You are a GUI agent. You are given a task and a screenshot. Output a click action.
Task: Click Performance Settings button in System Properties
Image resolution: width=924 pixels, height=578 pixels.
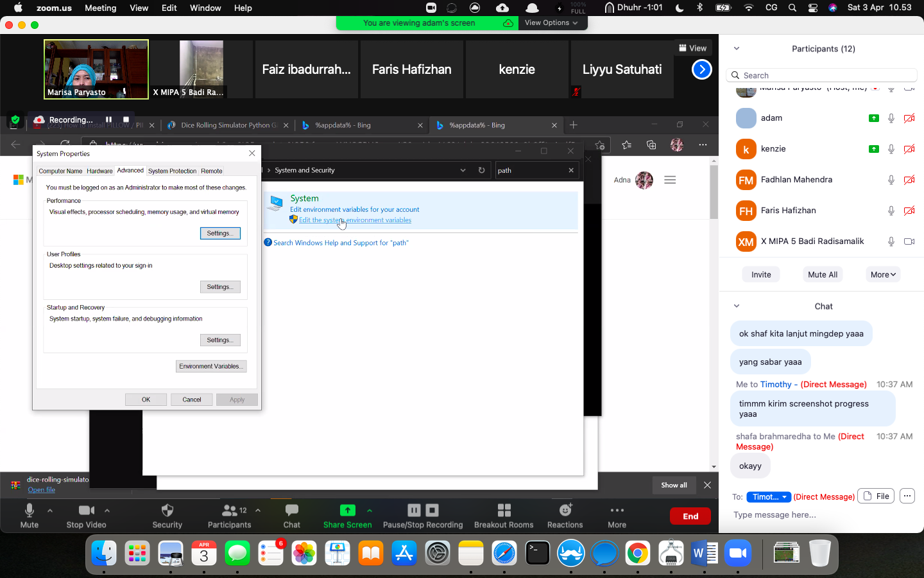click(x=220, y=233)
